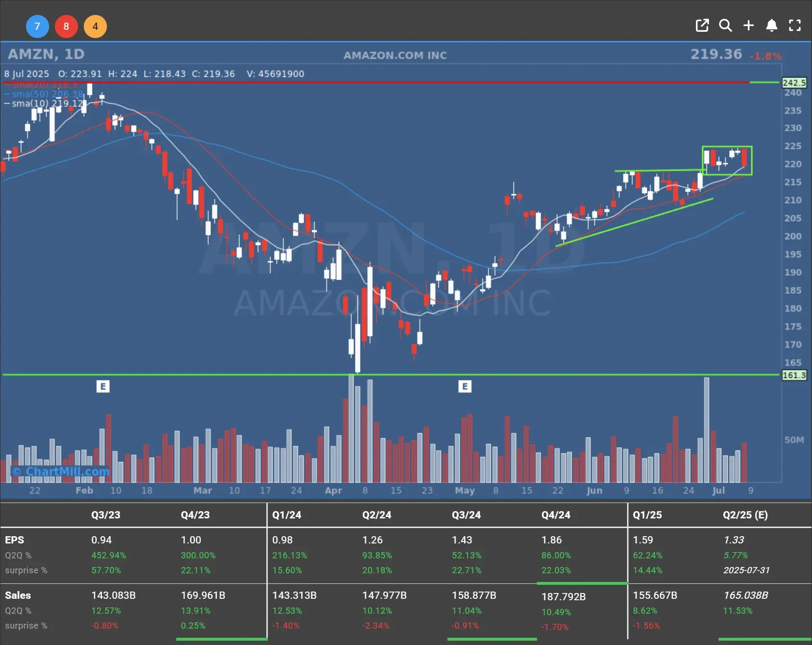This screenshot has height=645, width=812.
Task: Click the 242.5 resistance price label
Action: [794, 83]
